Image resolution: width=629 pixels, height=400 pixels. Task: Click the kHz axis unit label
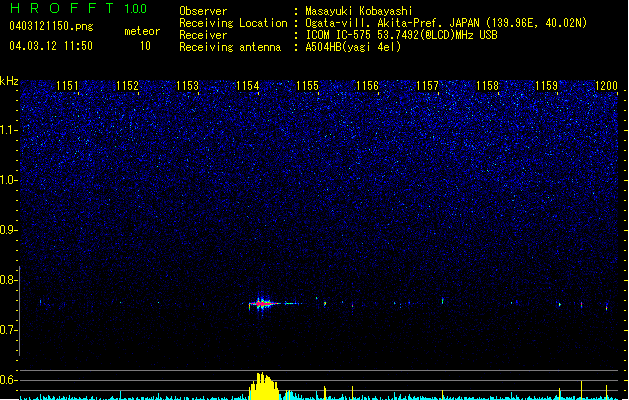pos(9,81)
